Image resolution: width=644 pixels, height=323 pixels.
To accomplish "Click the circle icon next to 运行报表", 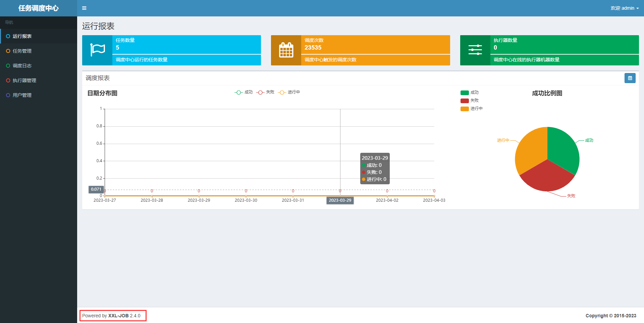I will click(x=8, y=36).
